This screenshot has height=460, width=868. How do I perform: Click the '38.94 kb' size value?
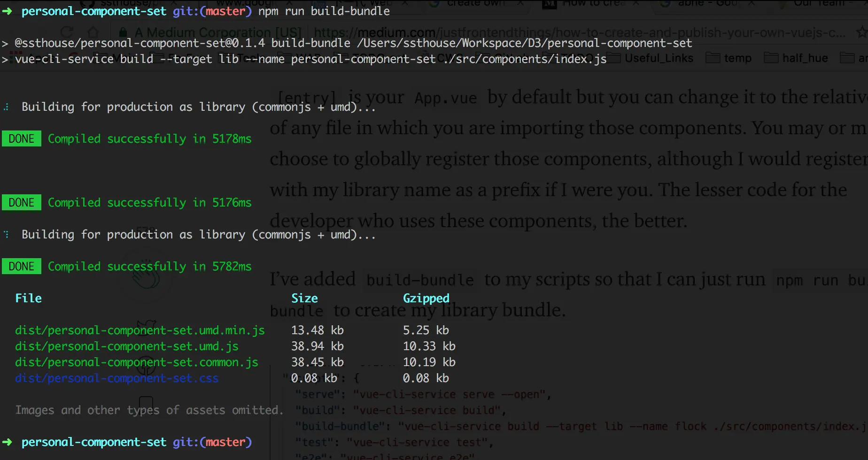318,346
